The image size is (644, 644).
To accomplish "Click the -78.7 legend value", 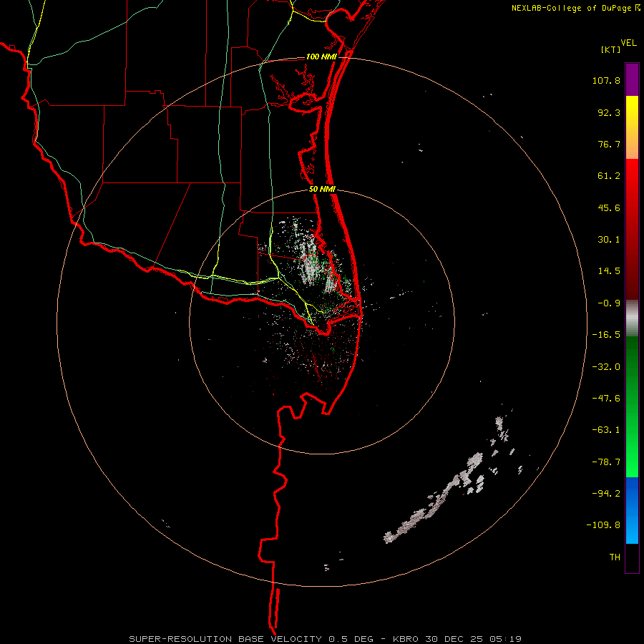I will tap(606, 462).
